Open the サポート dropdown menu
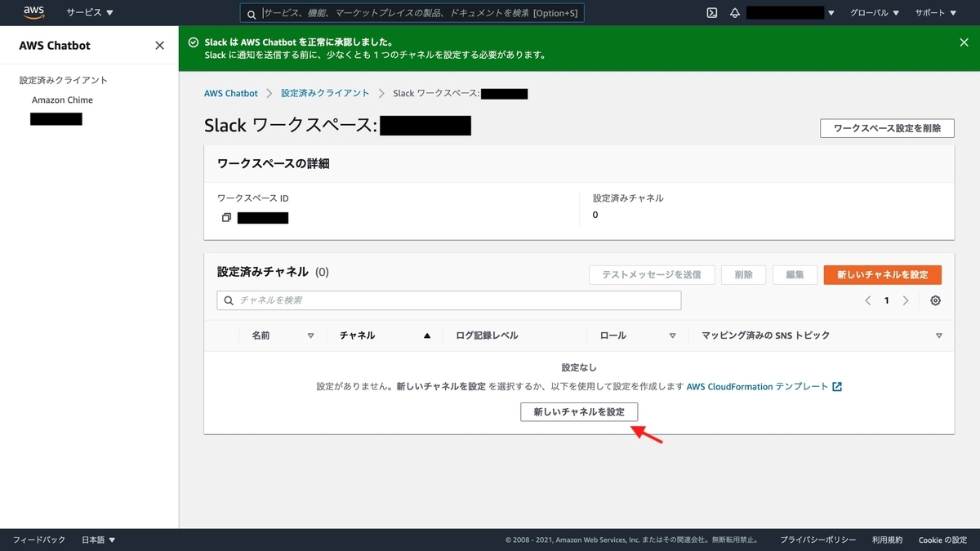 (x=935, y=13)
